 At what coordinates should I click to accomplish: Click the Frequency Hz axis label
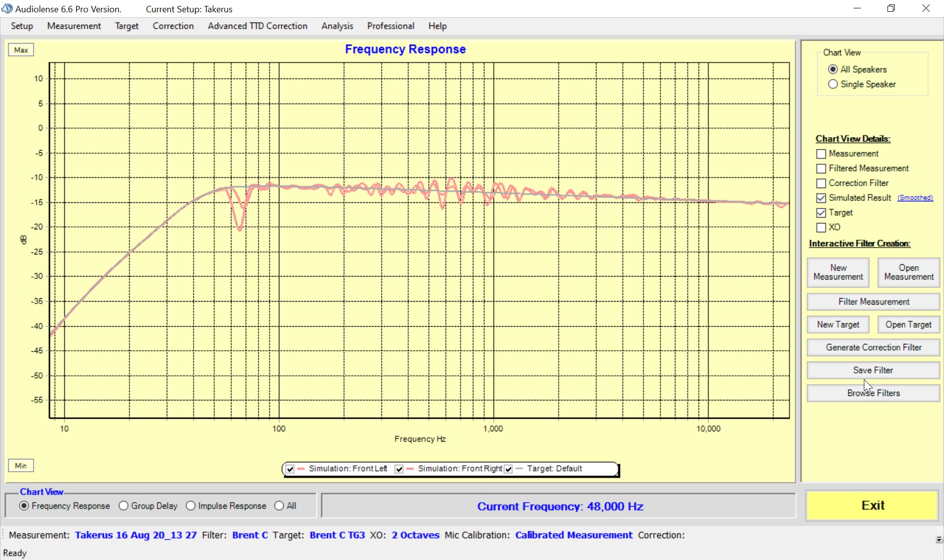pos(420,439)
